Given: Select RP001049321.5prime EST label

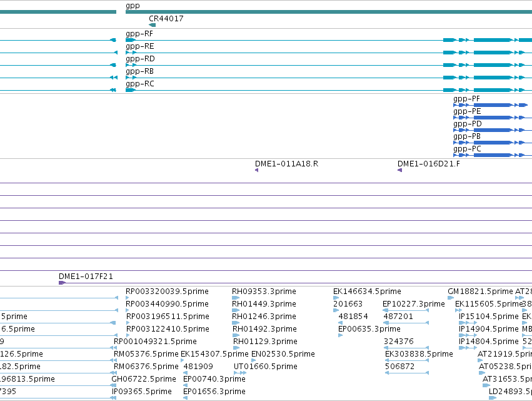Looking at the screenshot, I should click(x=155, y=342).
